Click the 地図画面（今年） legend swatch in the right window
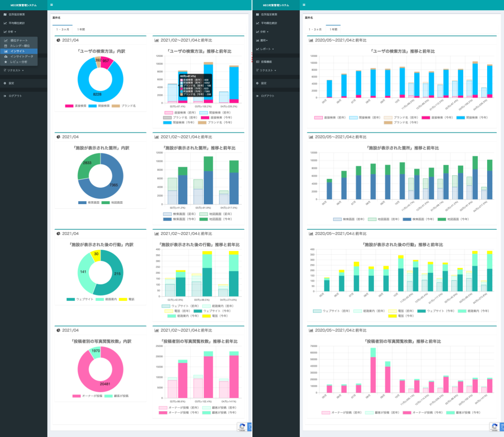Viewport: 504px width, 437px height. click(442, 219)
